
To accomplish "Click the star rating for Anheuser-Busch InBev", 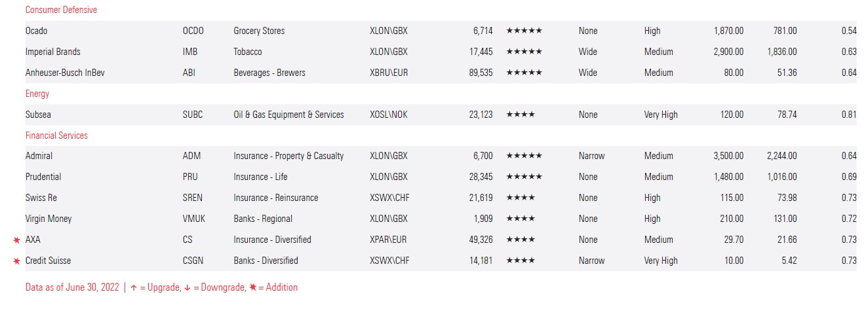I will pos(524,73).
